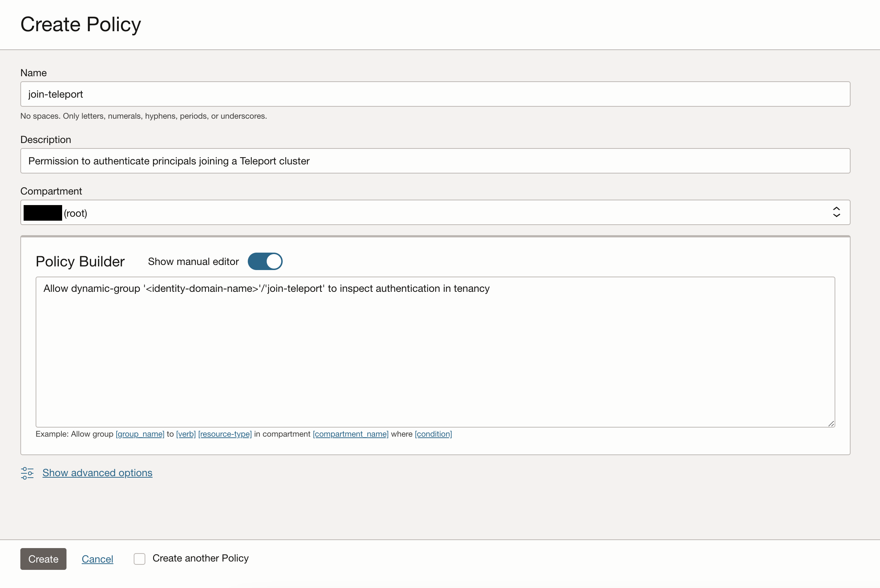
Task: Open the [verb] example link
Action: [x=186, y=434]
